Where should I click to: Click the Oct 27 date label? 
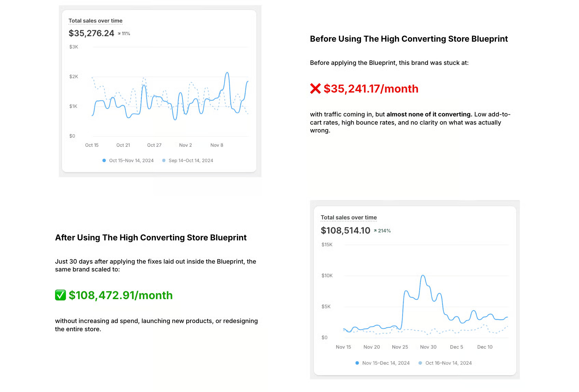click(x=154, y=145)
